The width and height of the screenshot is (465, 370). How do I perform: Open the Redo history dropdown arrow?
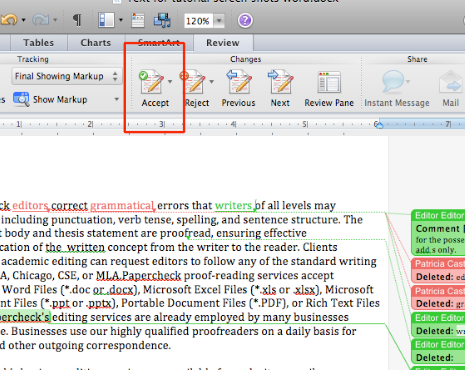(x=55, y=20)
